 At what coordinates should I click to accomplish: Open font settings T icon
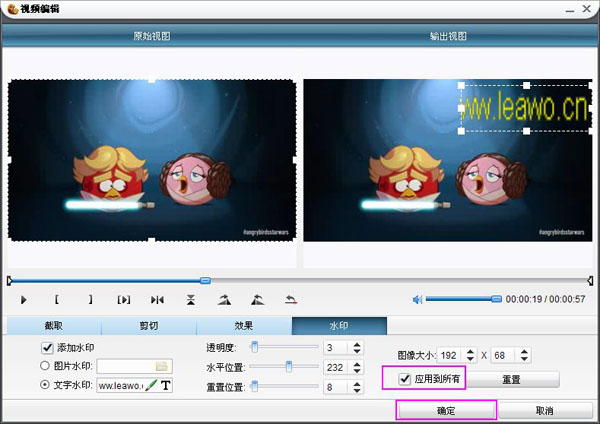(165, 385)
